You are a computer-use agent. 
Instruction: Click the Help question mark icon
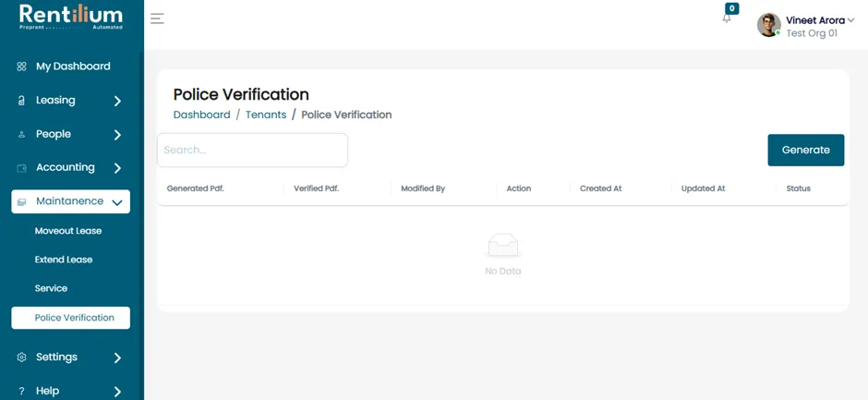pyautogui.click(x=21, y=391)
